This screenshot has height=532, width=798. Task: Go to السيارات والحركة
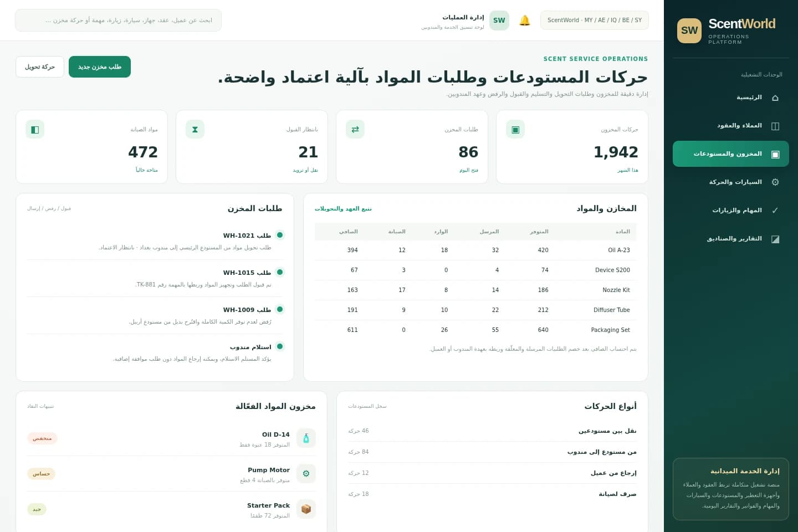coord(731,182)
